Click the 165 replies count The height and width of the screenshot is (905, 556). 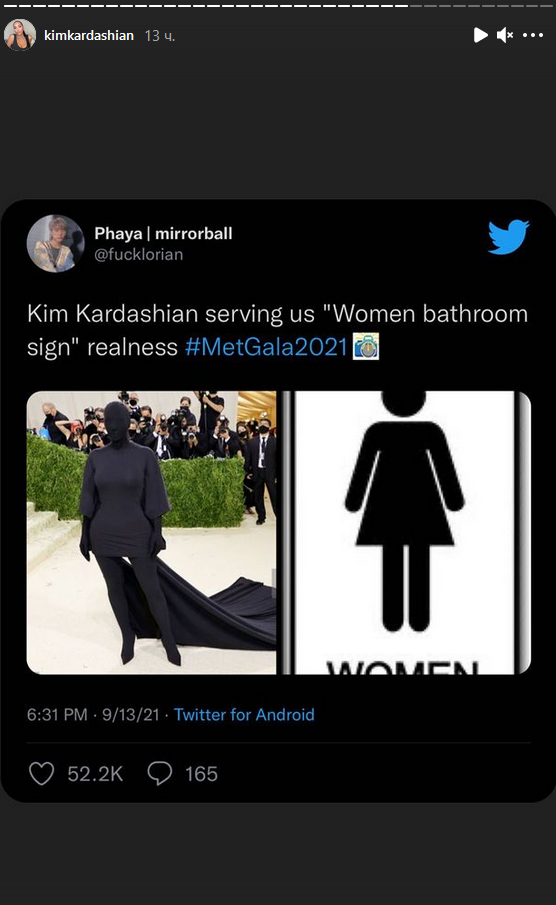201,774
